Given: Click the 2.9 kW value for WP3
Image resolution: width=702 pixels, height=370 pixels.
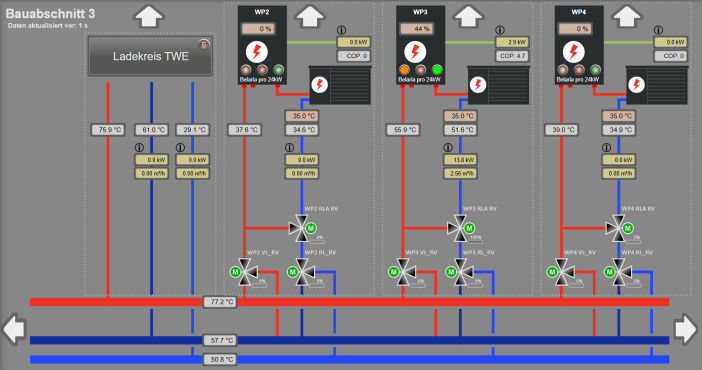Looking at the screenshot, I should (513, 42).
